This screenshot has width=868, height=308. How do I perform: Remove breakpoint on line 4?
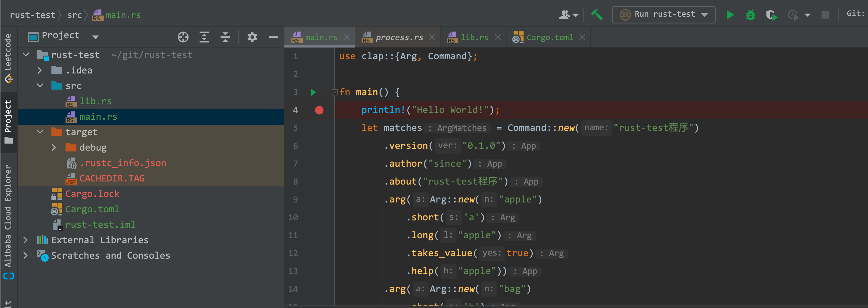[319, 110]
